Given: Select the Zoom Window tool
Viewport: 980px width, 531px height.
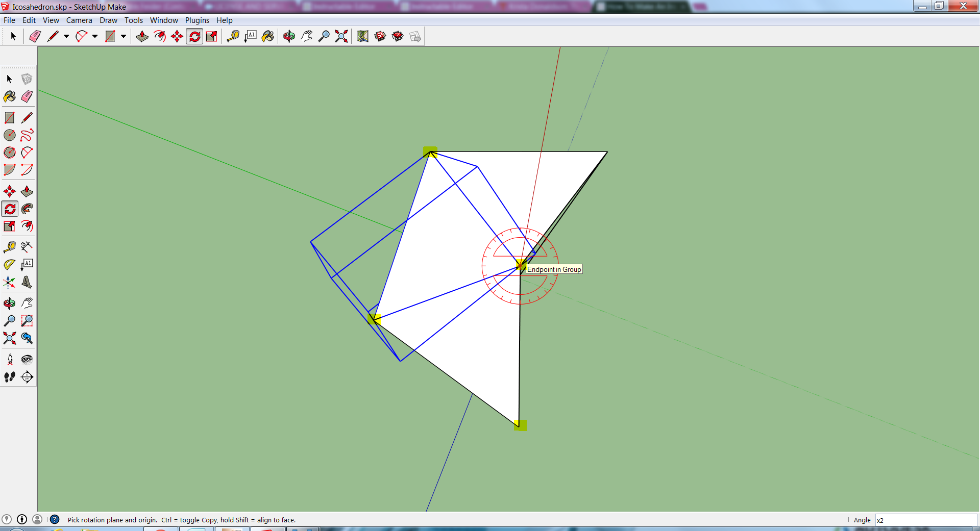Looking at the screenshot, I should click(27, 321).
